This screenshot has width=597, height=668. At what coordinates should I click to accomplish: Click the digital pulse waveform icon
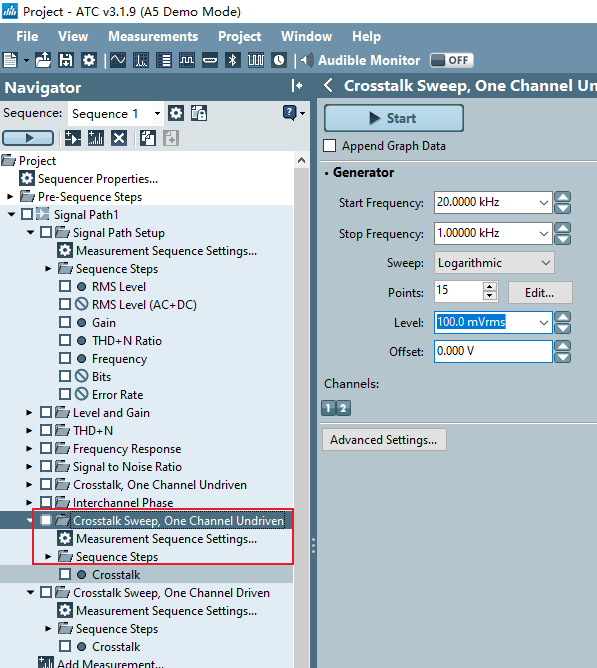click(x=256, y=60)
